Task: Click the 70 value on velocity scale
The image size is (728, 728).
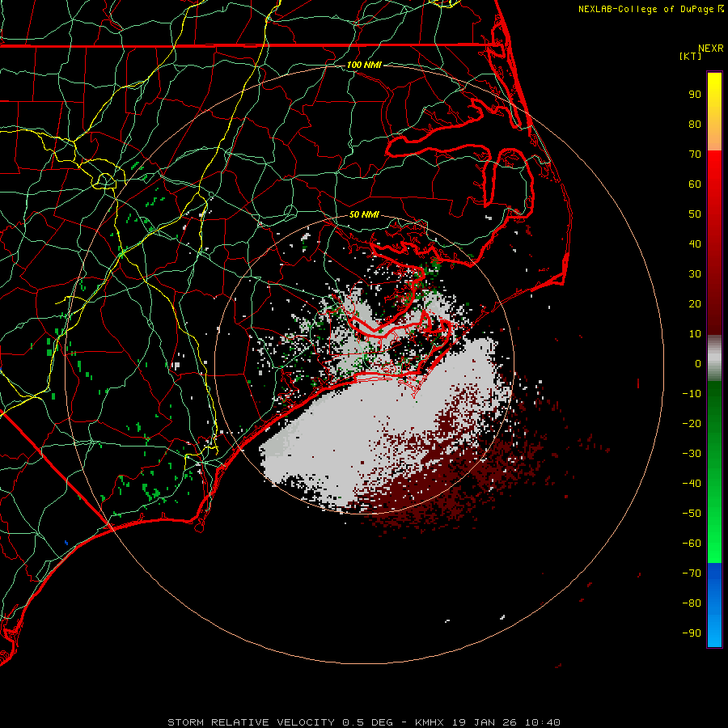Action: pyautogui.click(x=695, y=154)
